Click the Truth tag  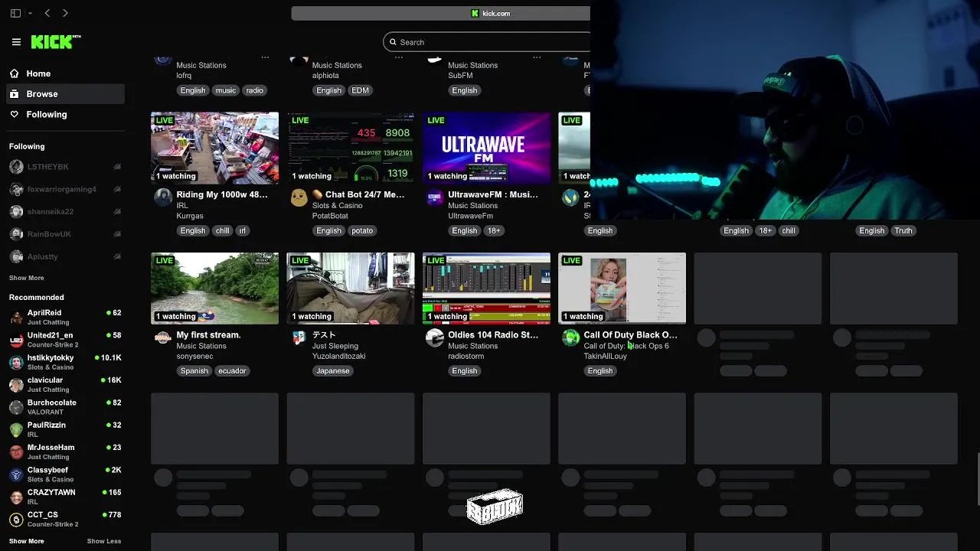tap(903, 230)
